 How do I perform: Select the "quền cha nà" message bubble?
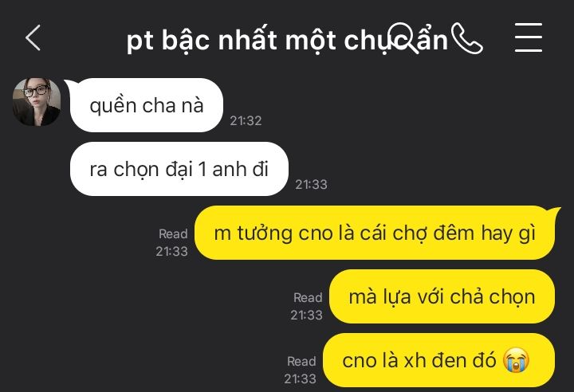(147, 105)
